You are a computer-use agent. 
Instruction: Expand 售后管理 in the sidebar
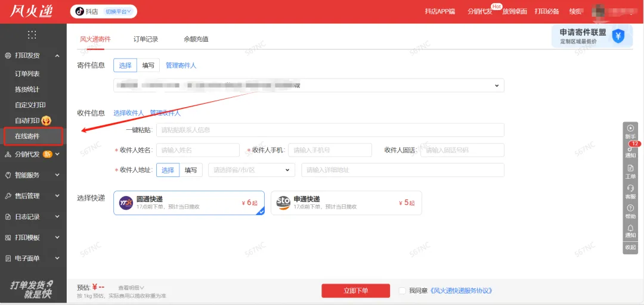tap(33, 196)
